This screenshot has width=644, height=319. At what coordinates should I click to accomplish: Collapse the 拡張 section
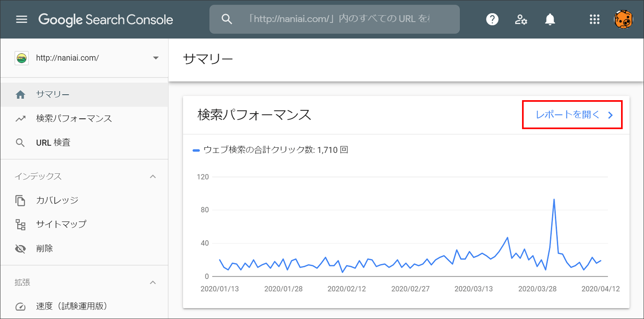pos(153,282)
